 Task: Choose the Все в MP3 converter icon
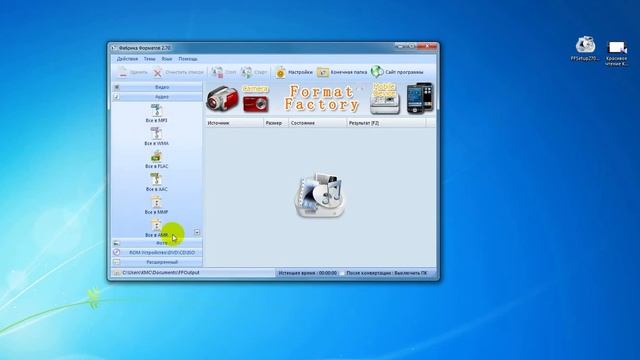pos(156,113)
